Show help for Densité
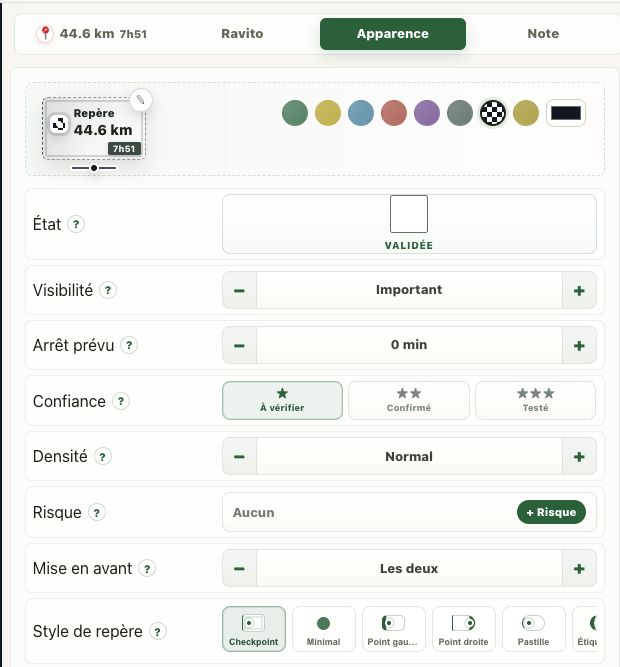Viewport: 620px width, 667px height. coord(102,456)
